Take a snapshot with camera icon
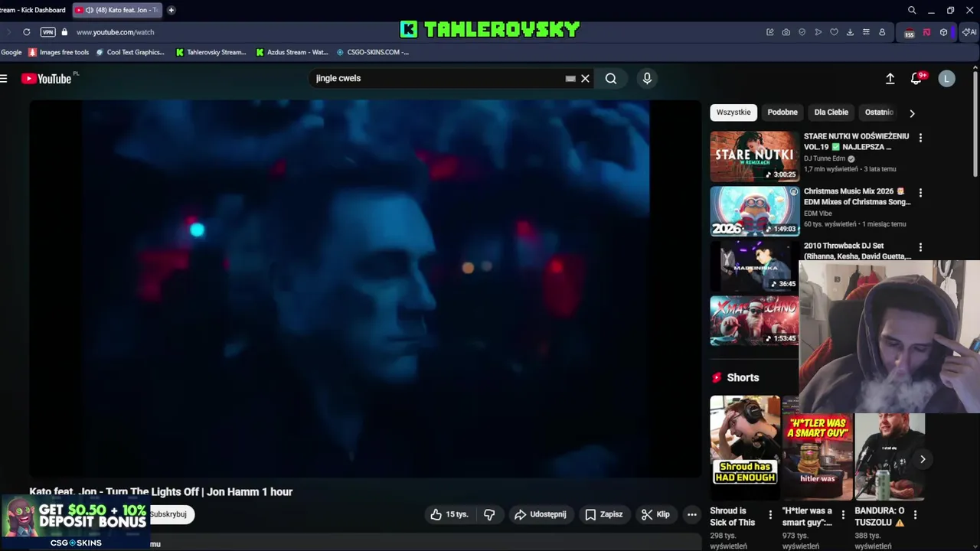This screenshot has height=551, width=980. (x=786, y=32)
